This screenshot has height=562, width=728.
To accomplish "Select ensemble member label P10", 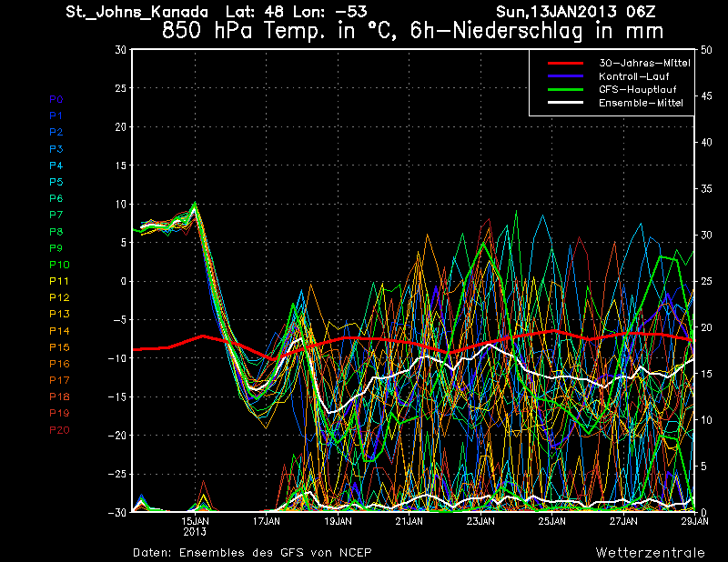I will pyautogui.click(x=58, y=265).
